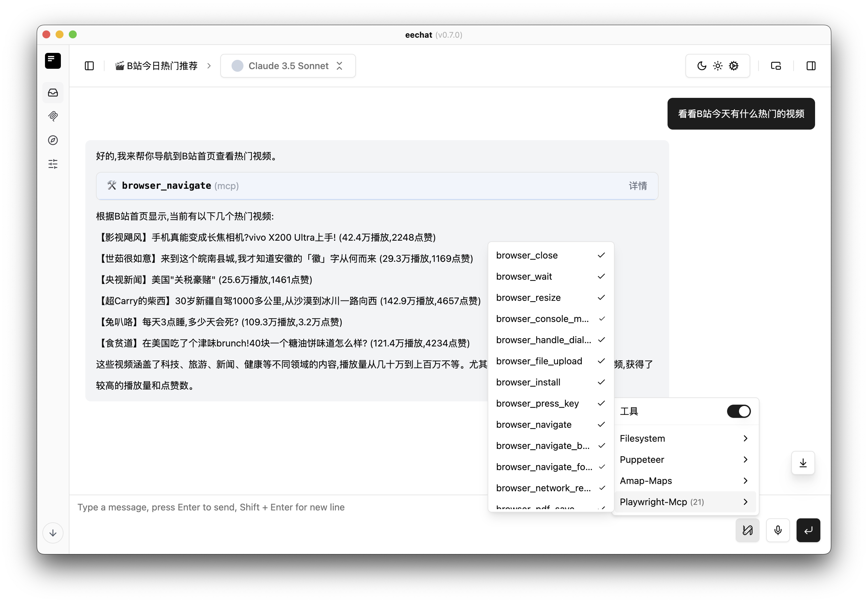Image resolution: width=868 pixels, height=603 pixels.
Task: Switch to light mode with sun icon
Action: pos(717,65)
